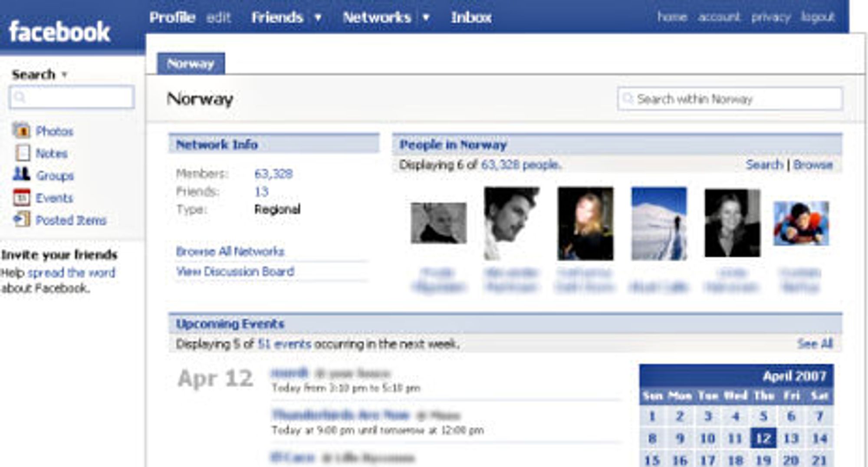Open Groups link in sidebar
The width and height of the screenshot is (868, 467).
point(55,176)
